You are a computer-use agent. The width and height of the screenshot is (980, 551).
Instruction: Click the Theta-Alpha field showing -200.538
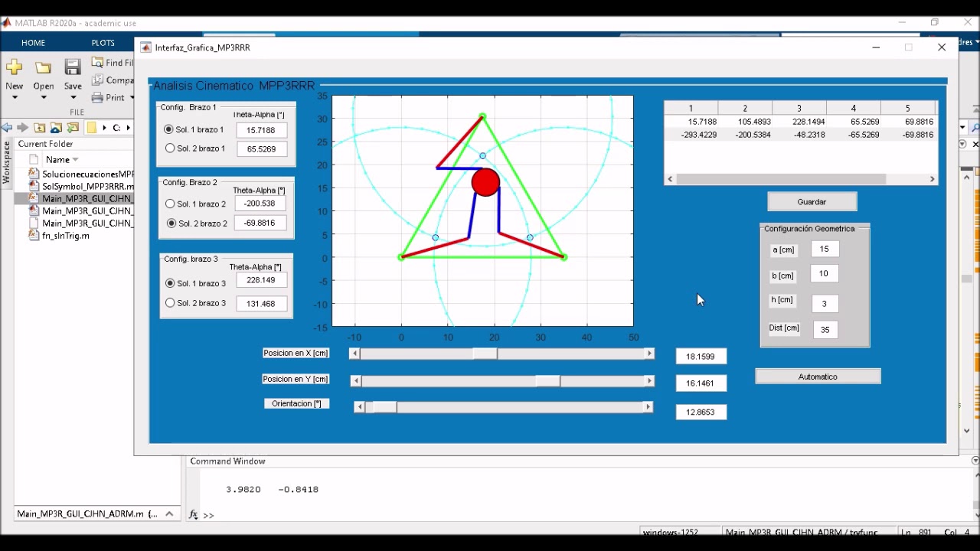click(x=261, y=204)
